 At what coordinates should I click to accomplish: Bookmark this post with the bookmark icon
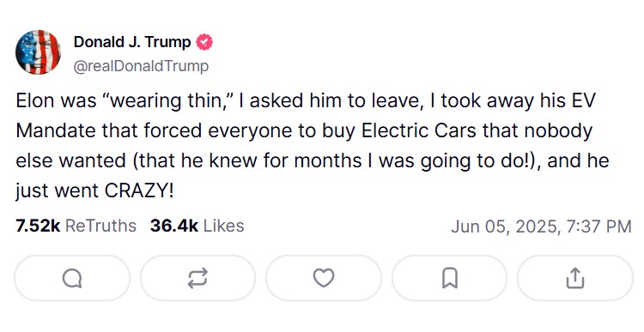449,278
